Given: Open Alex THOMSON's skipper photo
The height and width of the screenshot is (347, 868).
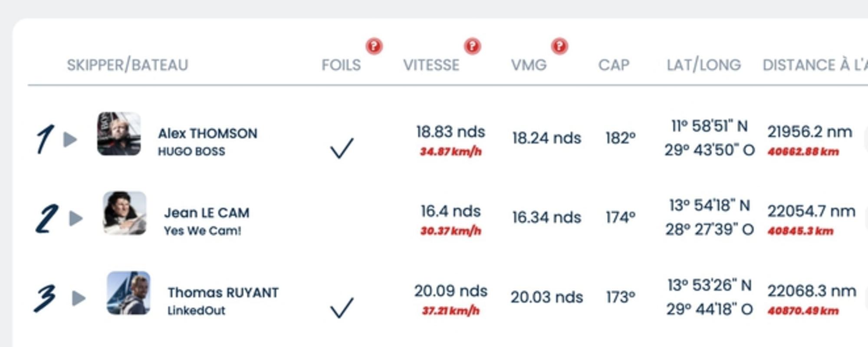Looking at the screenshot, I should pos(119,134).
